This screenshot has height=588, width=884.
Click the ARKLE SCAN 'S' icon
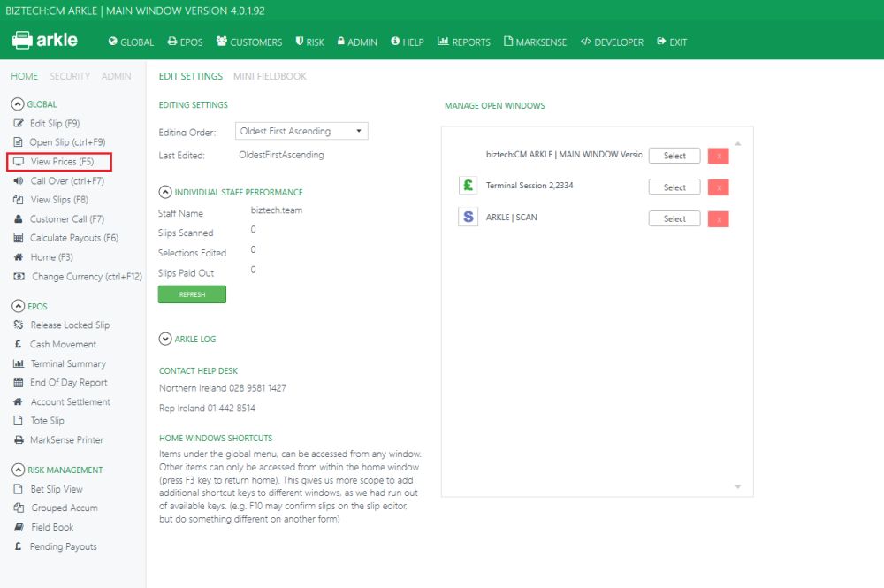[x=468, y=217]
